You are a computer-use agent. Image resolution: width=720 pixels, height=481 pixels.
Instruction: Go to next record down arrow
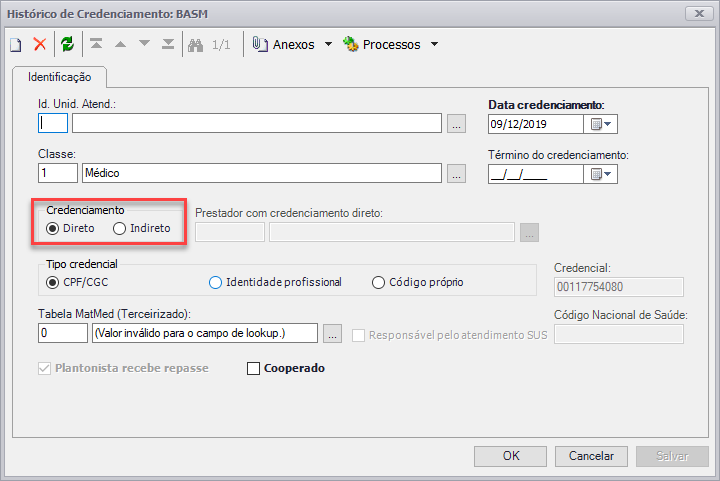[x=144, y=44]
